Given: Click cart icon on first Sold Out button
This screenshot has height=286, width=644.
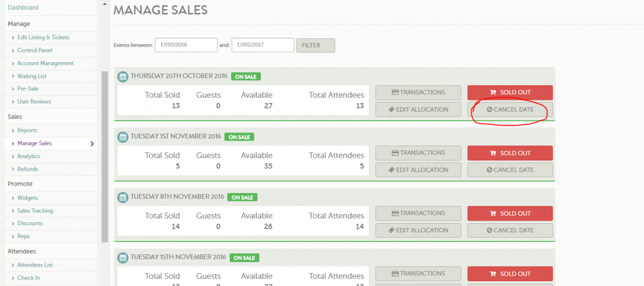Looking at the screenshot, I should tap(493, 92).
